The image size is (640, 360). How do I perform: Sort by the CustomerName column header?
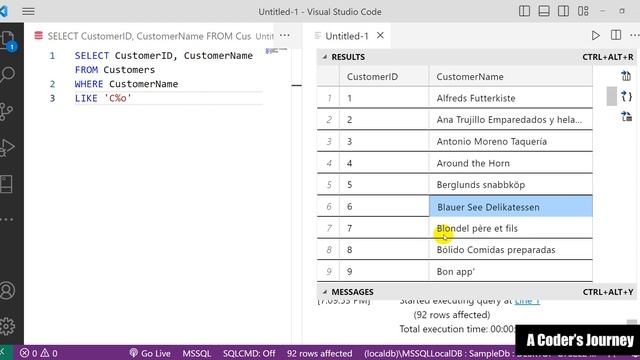pyautogui.click(x=511, y=77)
